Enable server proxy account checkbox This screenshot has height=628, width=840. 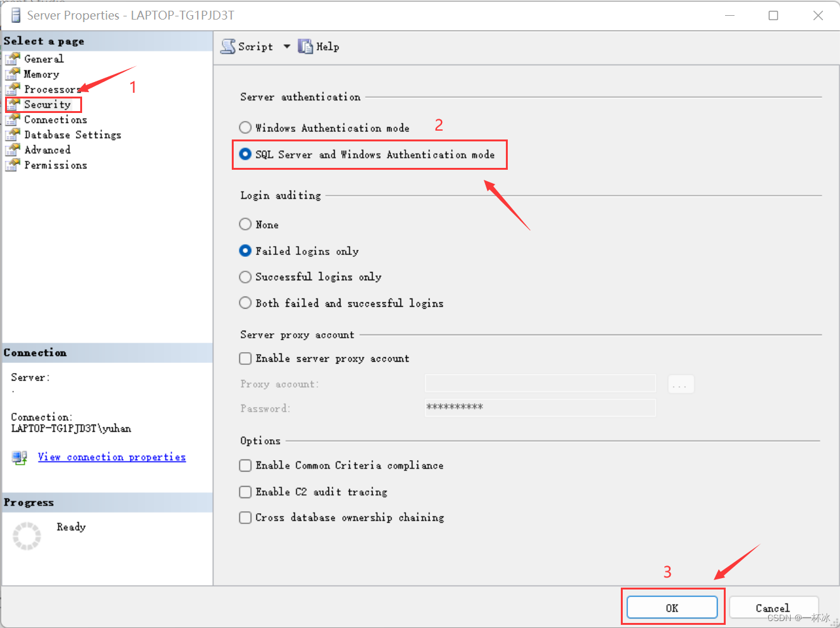[246, 358]
